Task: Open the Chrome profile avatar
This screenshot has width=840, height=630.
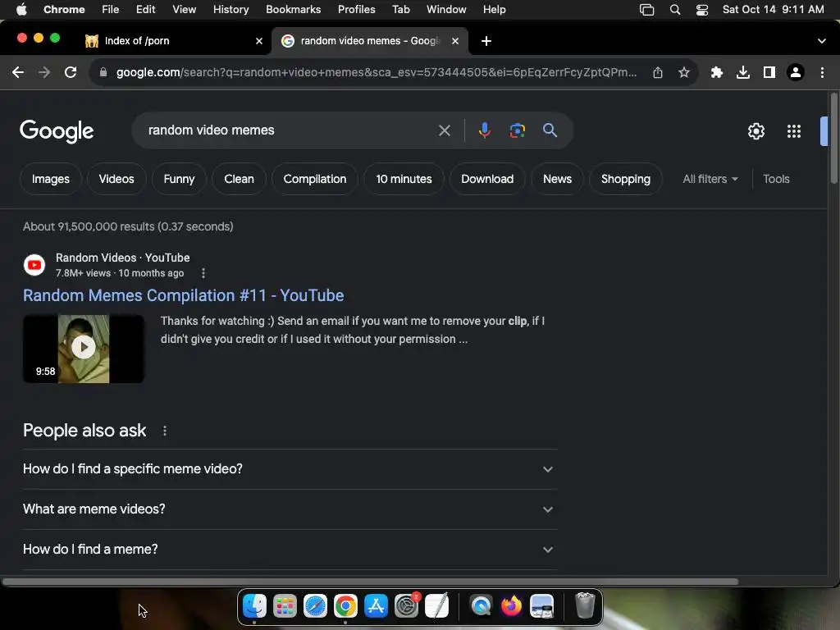Action: pos(796,72)
